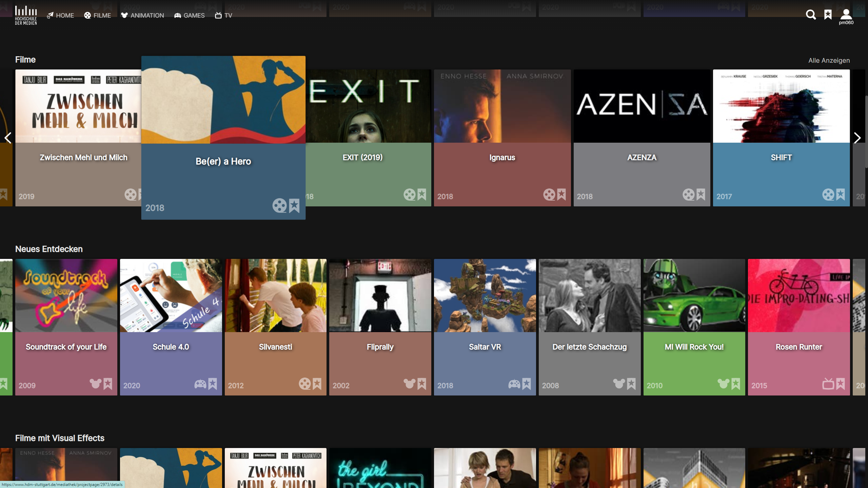Go to HOME in the navigation

pyautogui.click(x=60, y=15)
